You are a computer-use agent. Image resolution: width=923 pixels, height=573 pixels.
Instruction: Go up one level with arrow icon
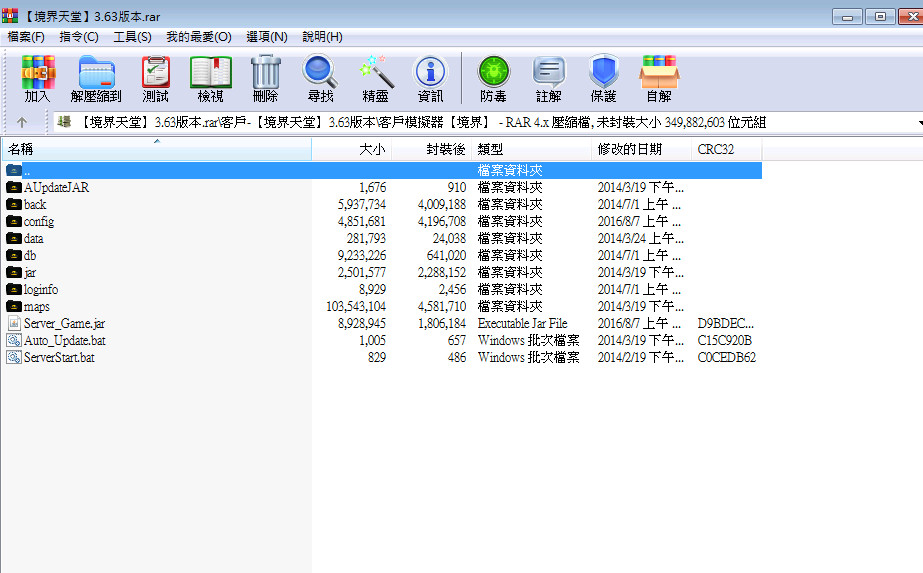(x=22, y=122)
